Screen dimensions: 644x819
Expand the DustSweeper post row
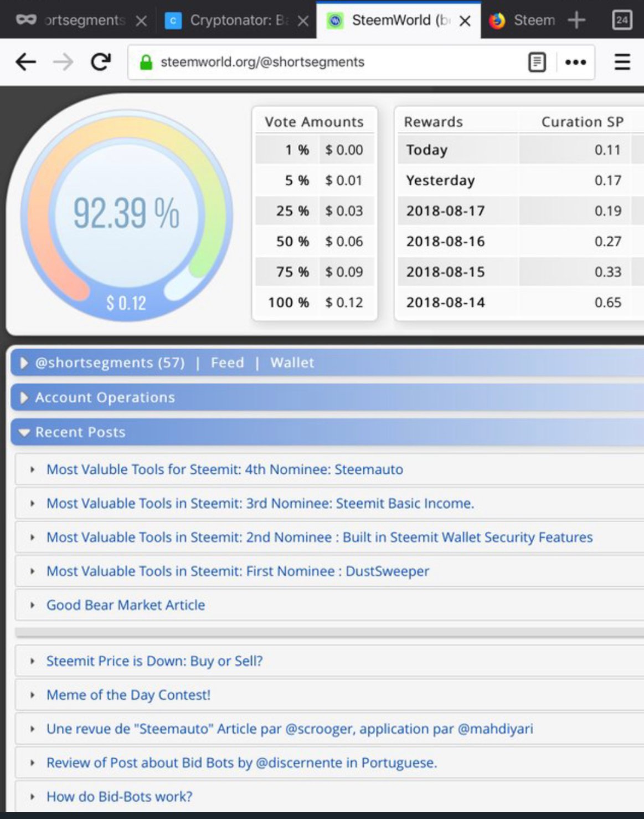tap(32, 571)
